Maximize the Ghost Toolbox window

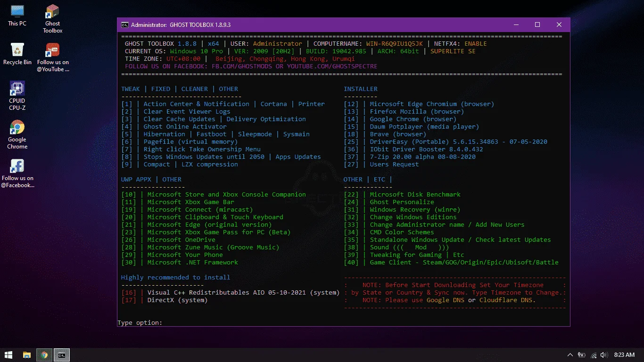(x=537, y=25)
